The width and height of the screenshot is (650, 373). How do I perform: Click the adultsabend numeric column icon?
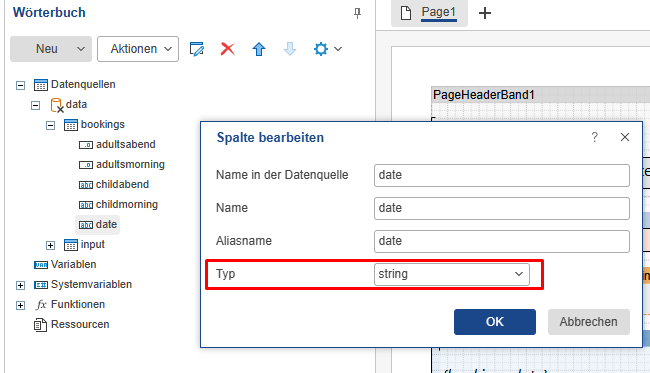[x=86, y=145]
